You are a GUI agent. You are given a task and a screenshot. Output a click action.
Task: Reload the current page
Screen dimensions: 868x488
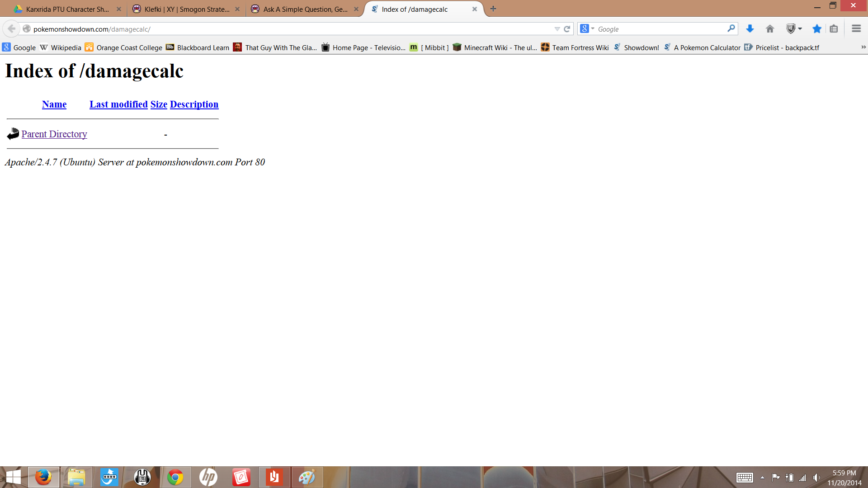pyautogui.click(x=567, y=29)
